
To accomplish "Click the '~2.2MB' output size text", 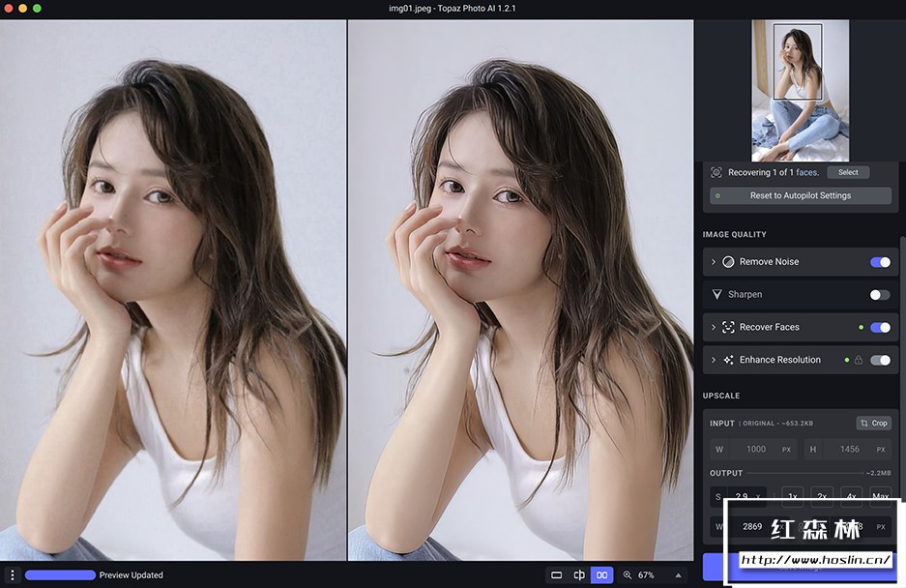I will [x=878, y=473].
